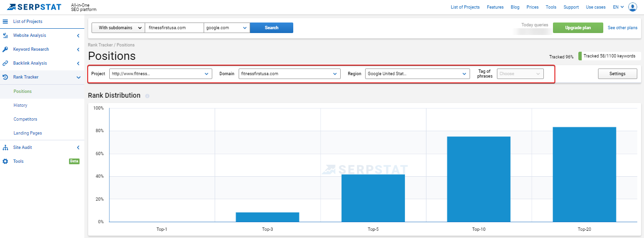Expand the Site Audit sidebar section

[x=78, y=147]
